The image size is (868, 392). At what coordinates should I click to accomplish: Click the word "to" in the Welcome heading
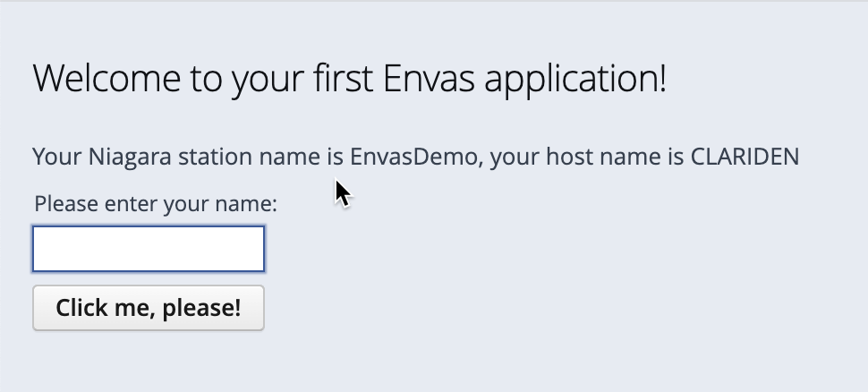click(206, 79)
